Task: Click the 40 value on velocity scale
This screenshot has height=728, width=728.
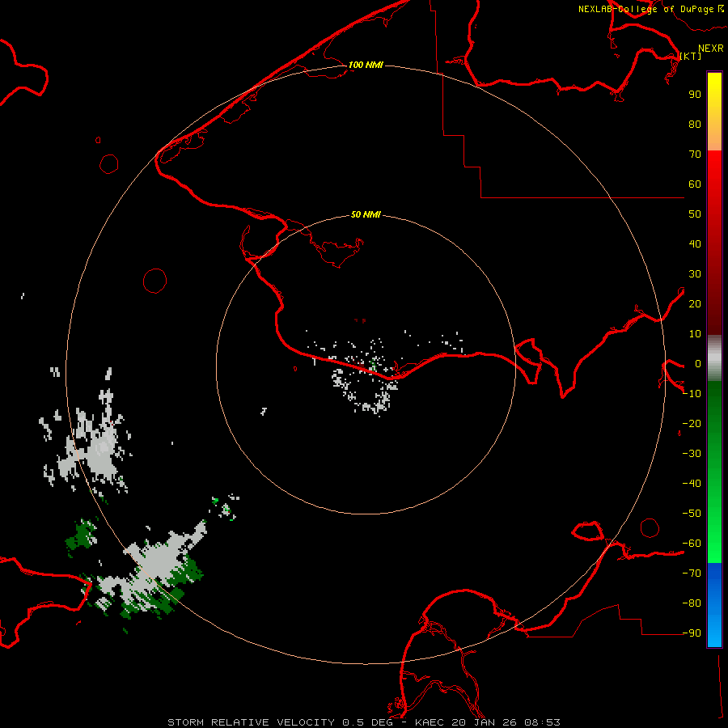Action: 695,243
